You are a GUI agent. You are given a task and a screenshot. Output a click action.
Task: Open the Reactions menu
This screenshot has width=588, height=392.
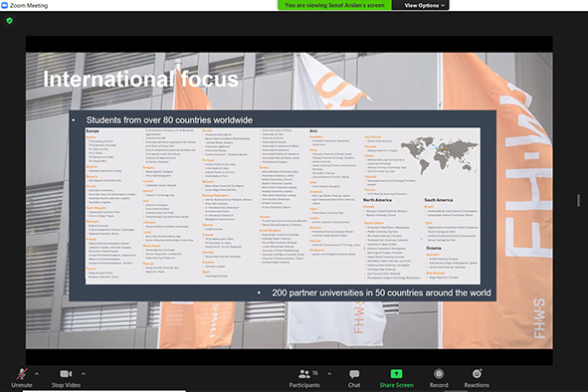coord(477,377)
